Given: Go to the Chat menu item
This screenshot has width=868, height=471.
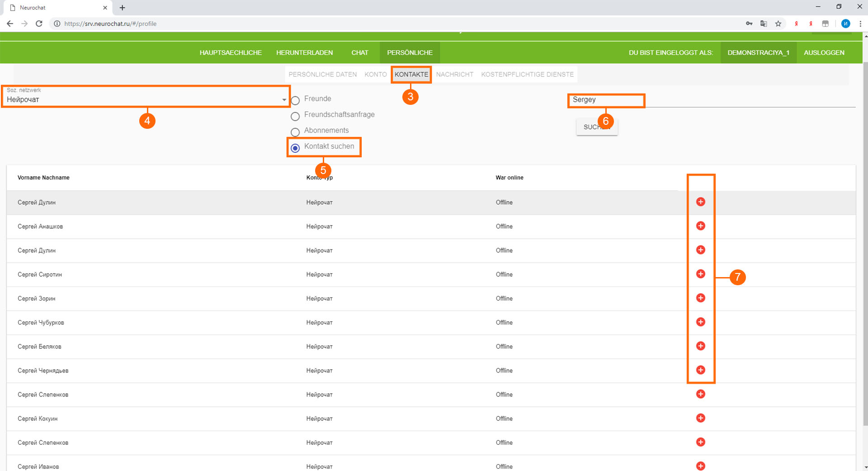Looking at the screenshot, I should pyautogui.click(x=359, y=52).
